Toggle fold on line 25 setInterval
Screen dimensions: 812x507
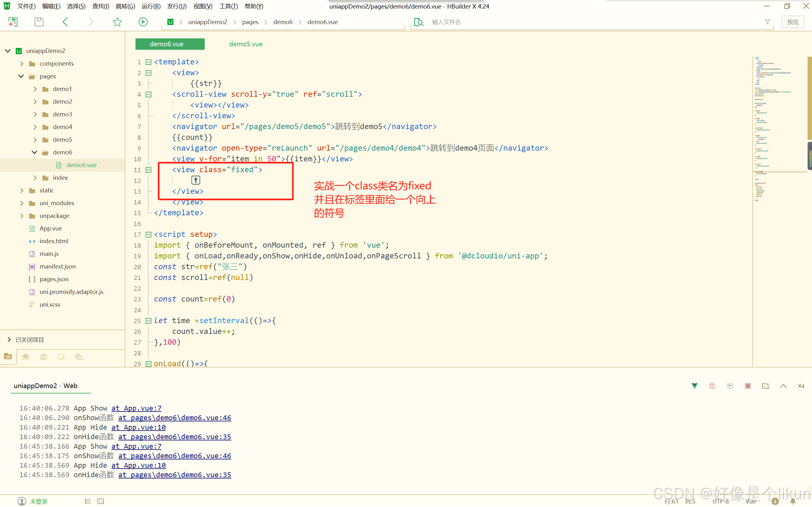(x=148, y=321)
